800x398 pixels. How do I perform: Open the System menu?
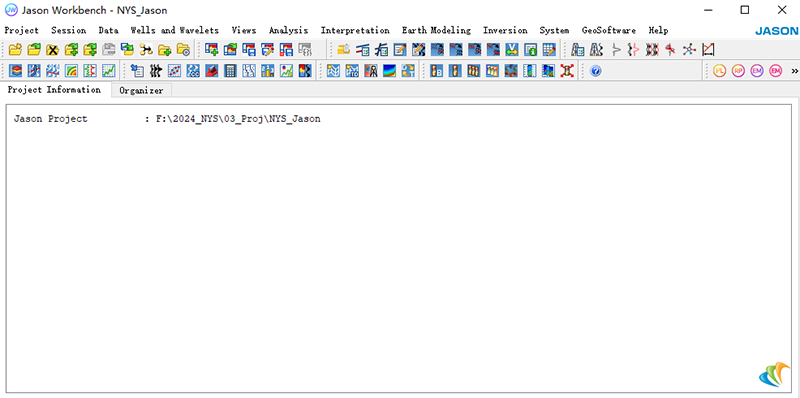click(x=554, y=31)
